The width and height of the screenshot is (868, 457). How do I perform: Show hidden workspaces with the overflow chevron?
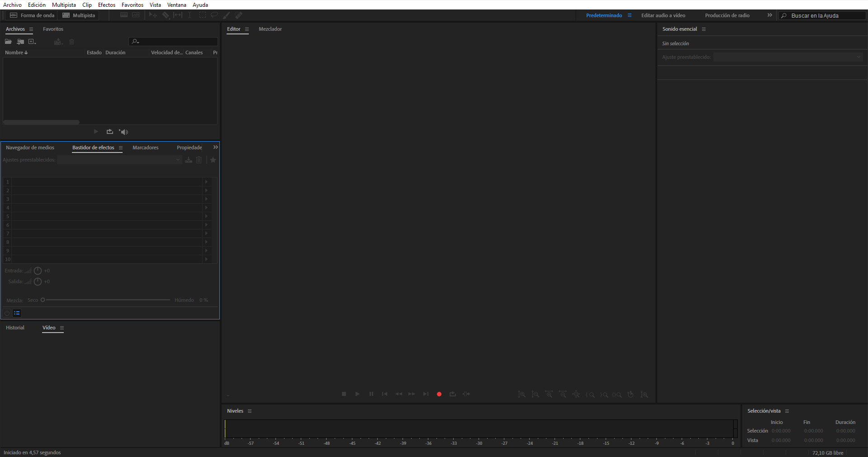pos(769,15)
